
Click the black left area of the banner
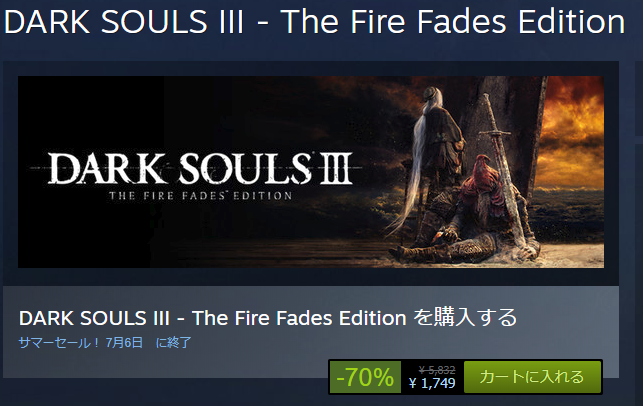click(x=90, y=230)
